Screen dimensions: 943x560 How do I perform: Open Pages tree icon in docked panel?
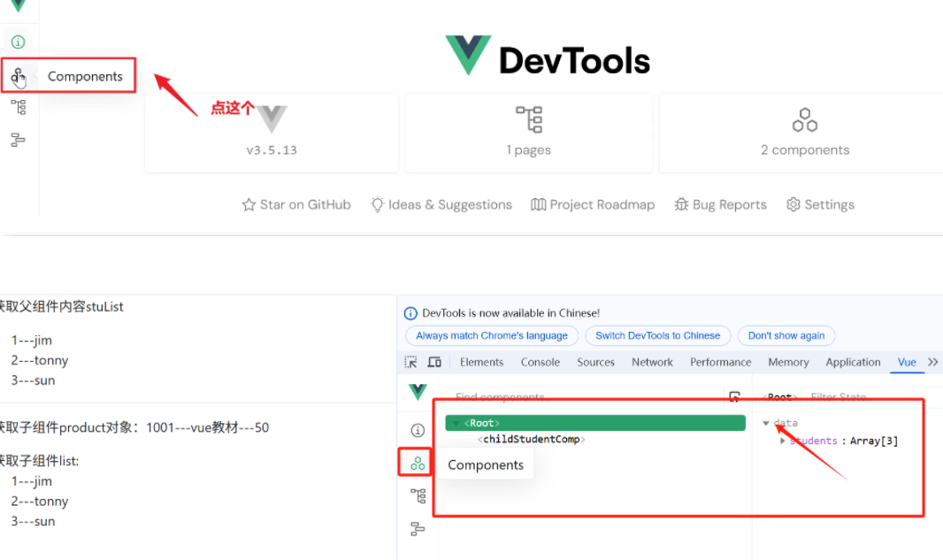pyautogui.click(x=418, y=495)
